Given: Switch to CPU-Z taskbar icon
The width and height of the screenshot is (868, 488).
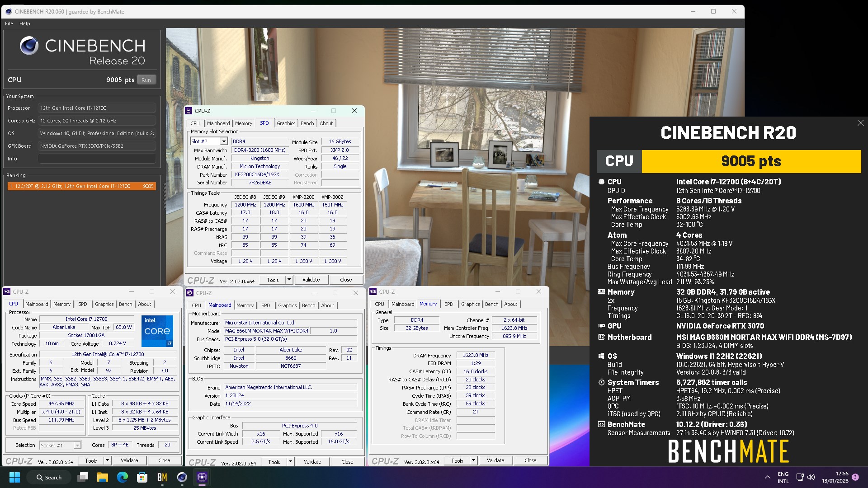Looking at the screenshot, I should (x=202, y=477).
